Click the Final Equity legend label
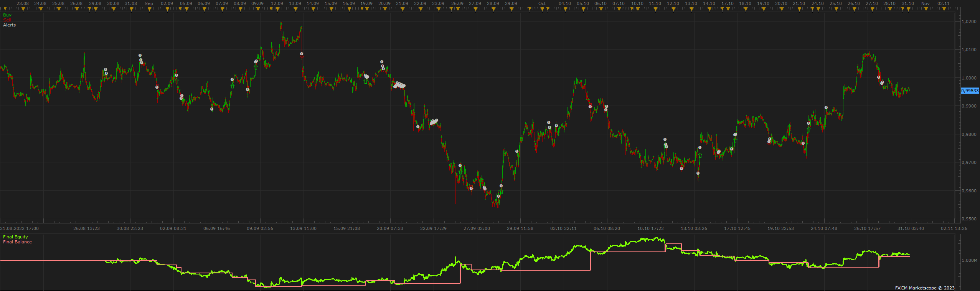The image size is (980, 291). tap(16, 237)
